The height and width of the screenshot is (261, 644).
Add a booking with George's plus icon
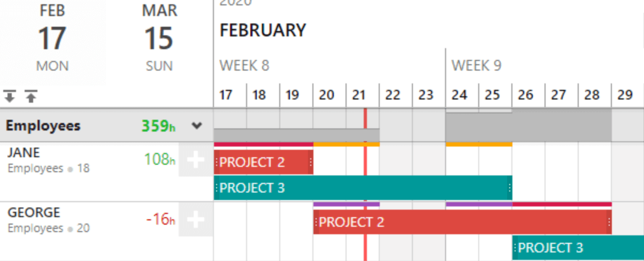click(196, 219)
